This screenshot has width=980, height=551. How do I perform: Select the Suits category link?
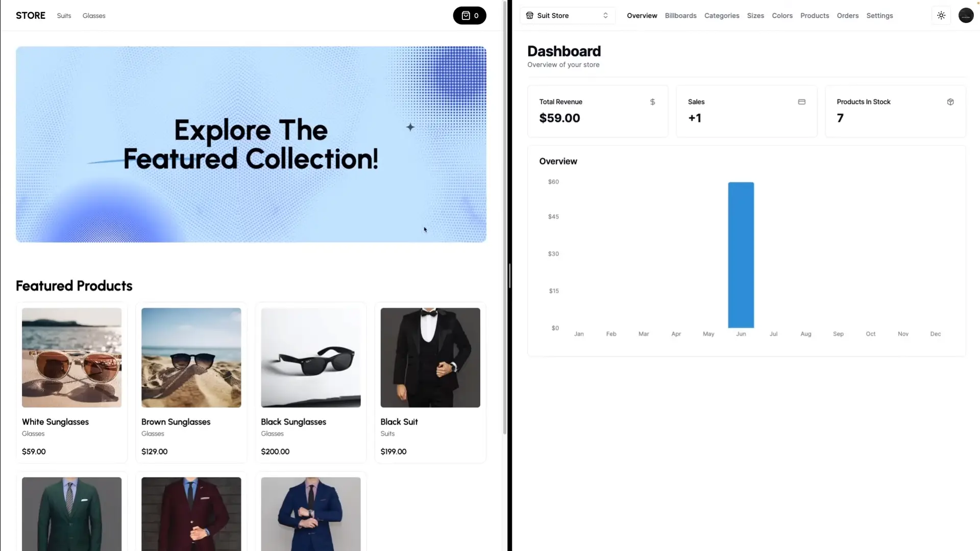point(64,16)
